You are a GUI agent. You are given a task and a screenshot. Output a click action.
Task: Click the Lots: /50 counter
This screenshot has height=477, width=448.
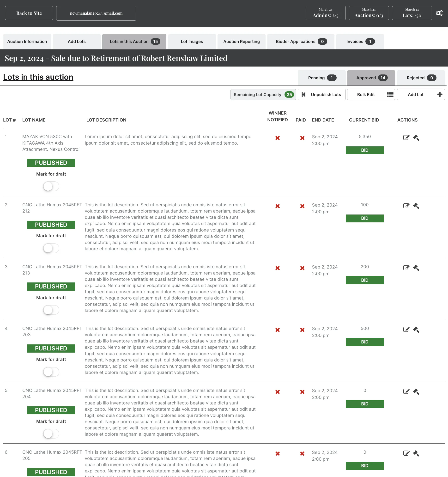tap(412, 13)
